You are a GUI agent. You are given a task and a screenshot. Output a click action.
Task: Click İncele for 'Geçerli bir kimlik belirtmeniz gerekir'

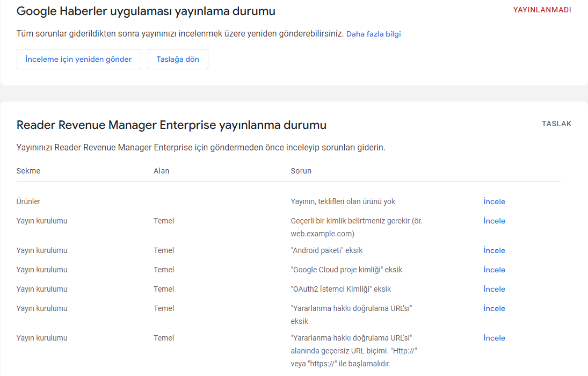pyautogui.click(x=494, y=221)
